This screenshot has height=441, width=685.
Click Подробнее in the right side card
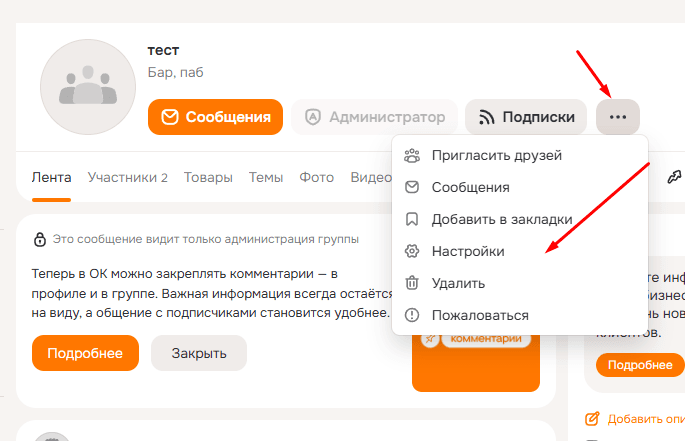pyautogui.click(x=640, y=365)
